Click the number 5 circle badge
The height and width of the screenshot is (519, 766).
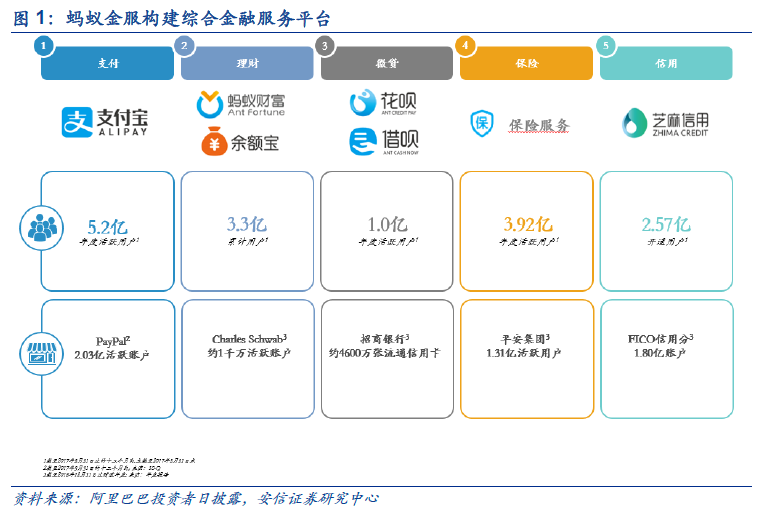pyautogui.click(x=606, y=46)
